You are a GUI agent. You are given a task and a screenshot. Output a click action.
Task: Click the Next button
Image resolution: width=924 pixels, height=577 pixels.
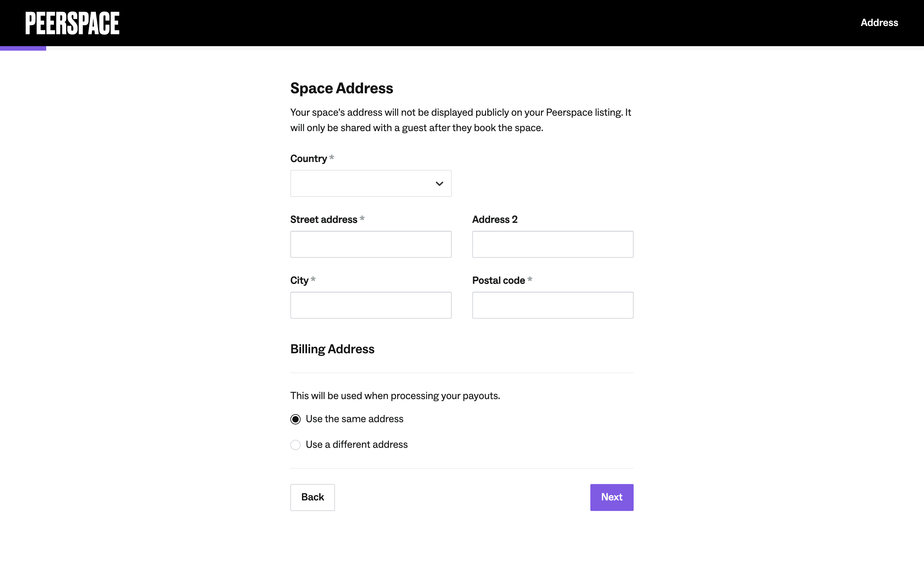tap(611, 497)
